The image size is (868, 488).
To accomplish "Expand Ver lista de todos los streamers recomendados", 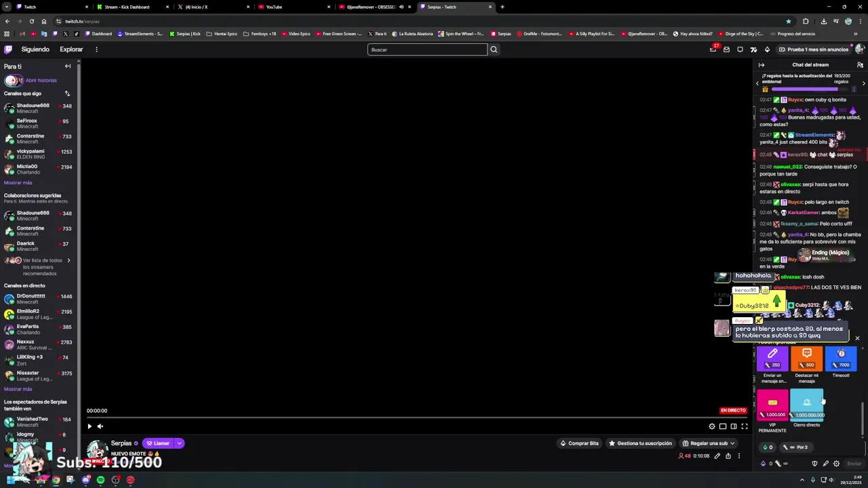I will click(x=39, y=266).
